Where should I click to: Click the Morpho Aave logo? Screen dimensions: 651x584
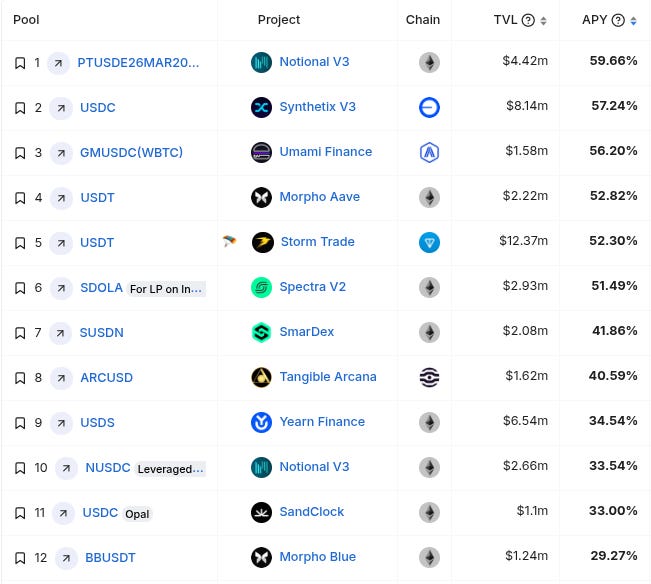[262, 197]
